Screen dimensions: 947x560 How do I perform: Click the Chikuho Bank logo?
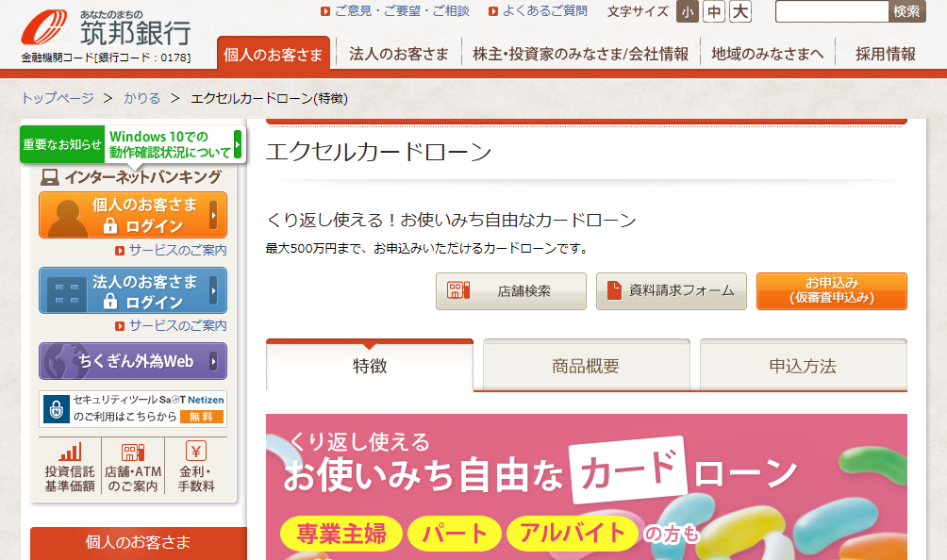point(107,28)
